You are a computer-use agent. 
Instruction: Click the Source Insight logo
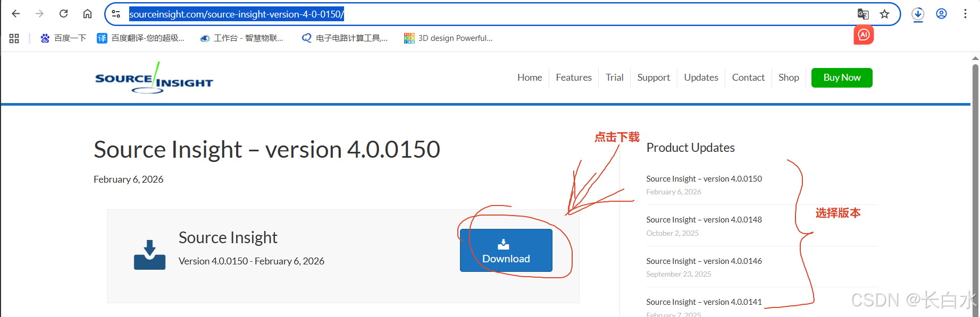(154, 78)
